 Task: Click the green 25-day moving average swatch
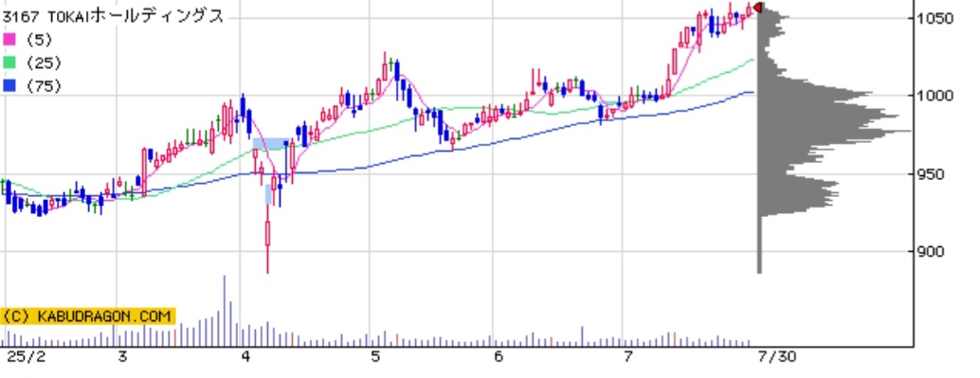9,63
